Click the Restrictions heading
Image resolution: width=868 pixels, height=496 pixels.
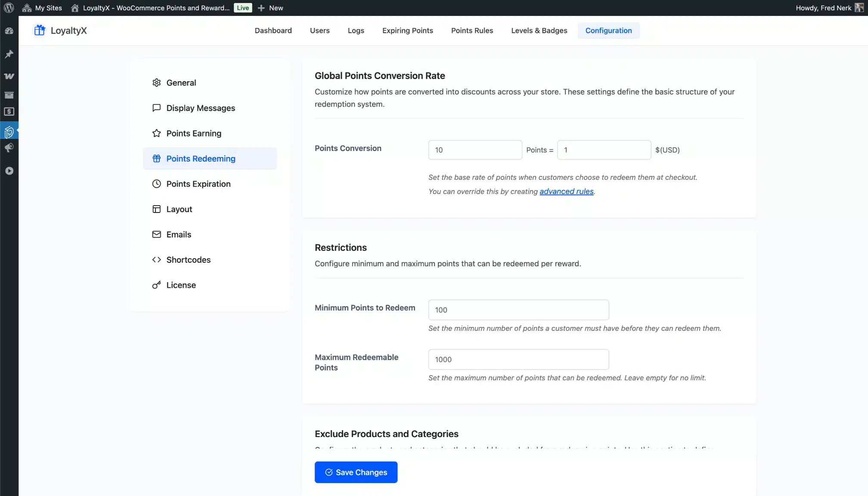click(x=341, y=248)
